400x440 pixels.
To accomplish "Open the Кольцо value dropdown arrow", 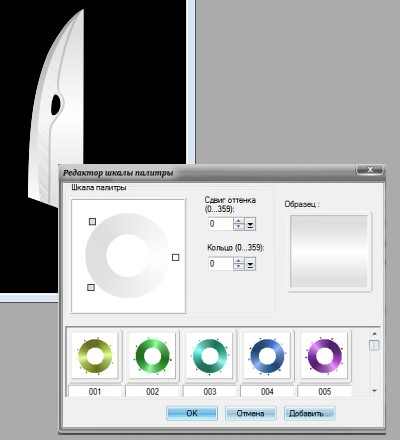I will click(x=250, y=264).
